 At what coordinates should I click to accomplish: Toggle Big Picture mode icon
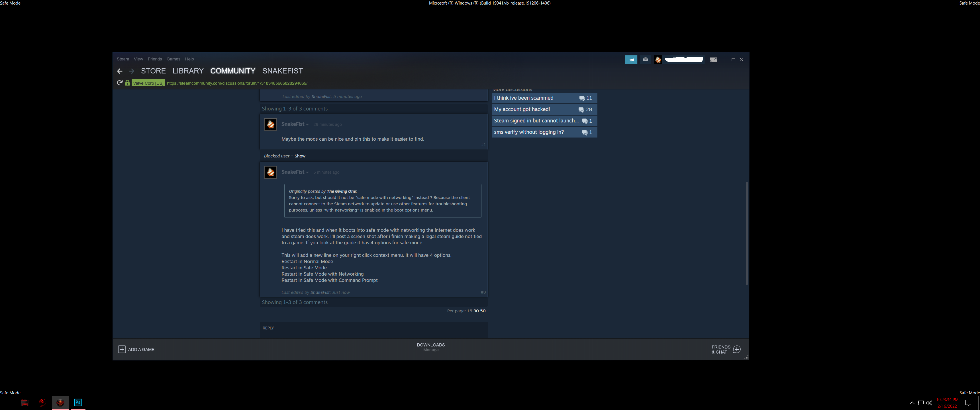pyautogui.click(x=713, y=60)
